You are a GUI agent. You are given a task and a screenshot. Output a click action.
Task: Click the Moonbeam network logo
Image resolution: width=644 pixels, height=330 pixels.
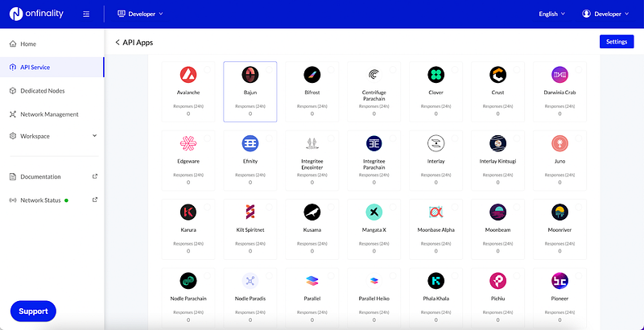(497, 212)
